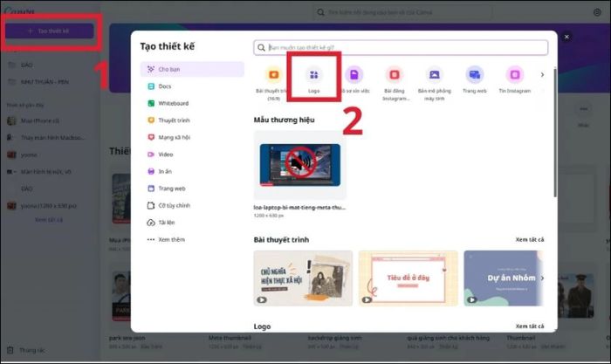Click the Logo design type icon
This screenshot has width=611, height=364.
pos(314,75)
